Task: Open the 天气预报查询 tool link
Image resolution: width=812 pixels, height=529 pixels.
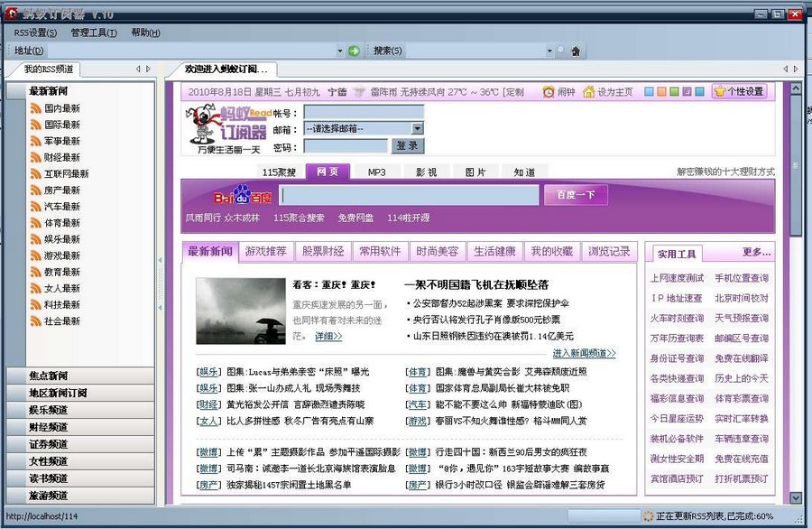Action: tap(742, 319)
